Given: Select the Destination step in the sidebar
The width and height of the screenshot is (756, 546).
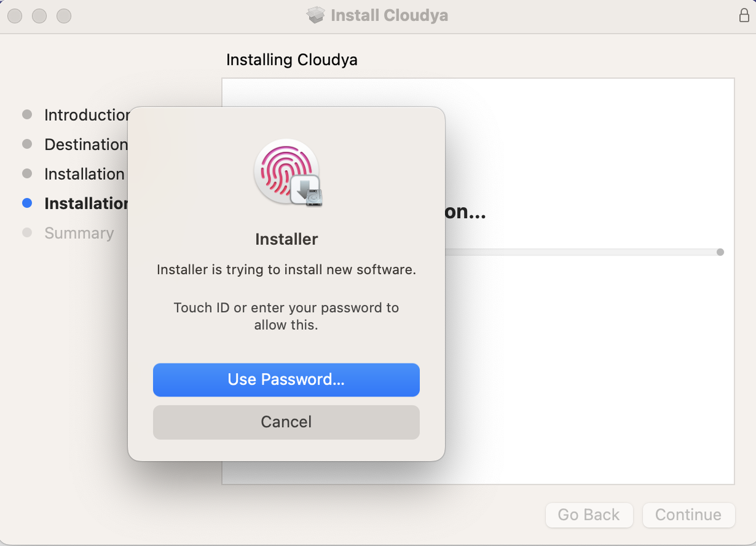Looking at the screenshot, I should [x=86, y=144].
